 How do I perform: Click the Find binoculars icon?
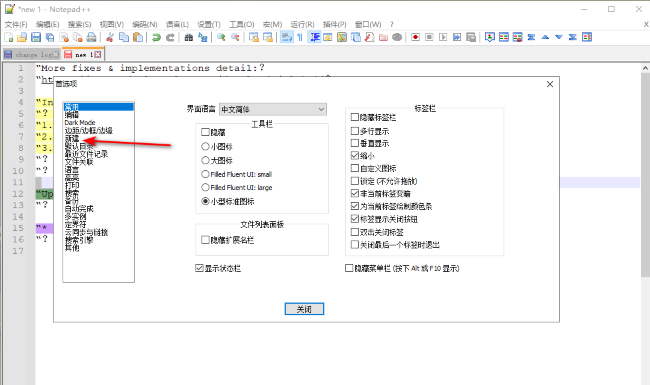tap(189, 37)
